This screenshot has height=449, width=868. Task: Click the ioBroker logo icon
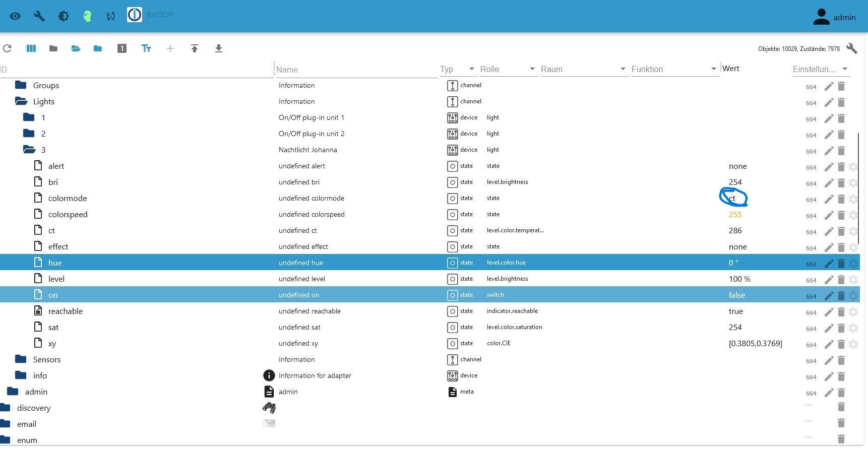coord(134,15)
